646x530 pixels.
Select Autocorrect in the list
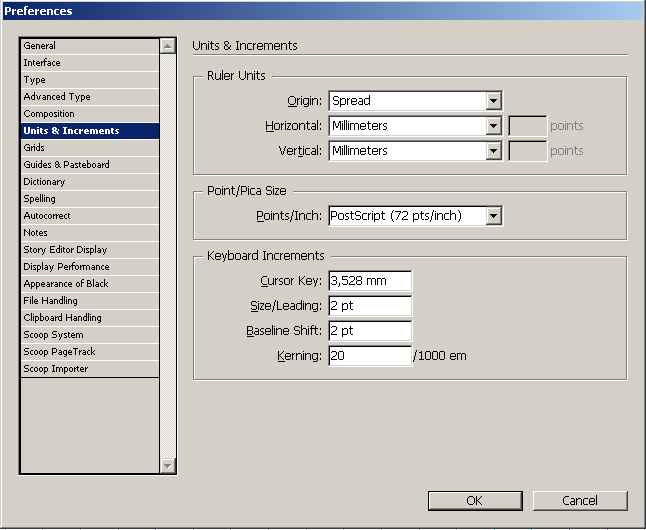click(90, 216)
